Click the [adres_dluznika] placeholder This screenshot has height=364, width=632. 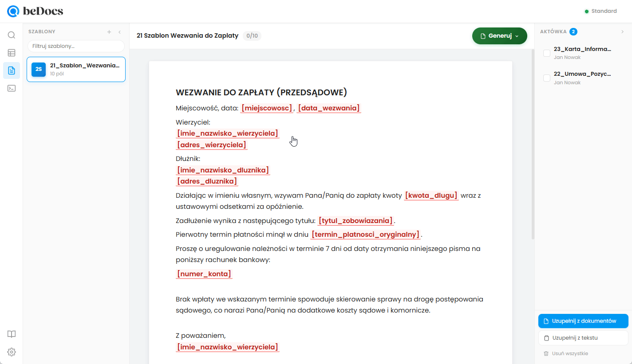click(x=207, y=181)
